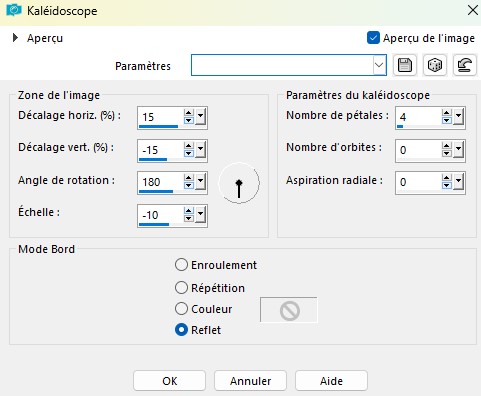Click the randomize parameters dice icon
Image resolution: width=481 pixels, height=396 pixels.
435,65
